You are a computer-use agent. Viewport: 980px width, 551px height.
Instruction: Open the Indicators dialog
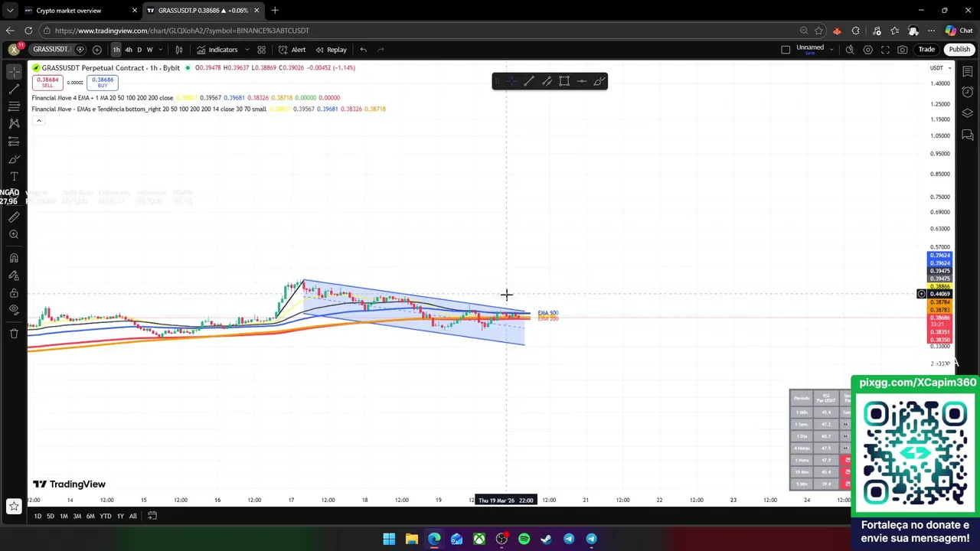pos(217,50)
